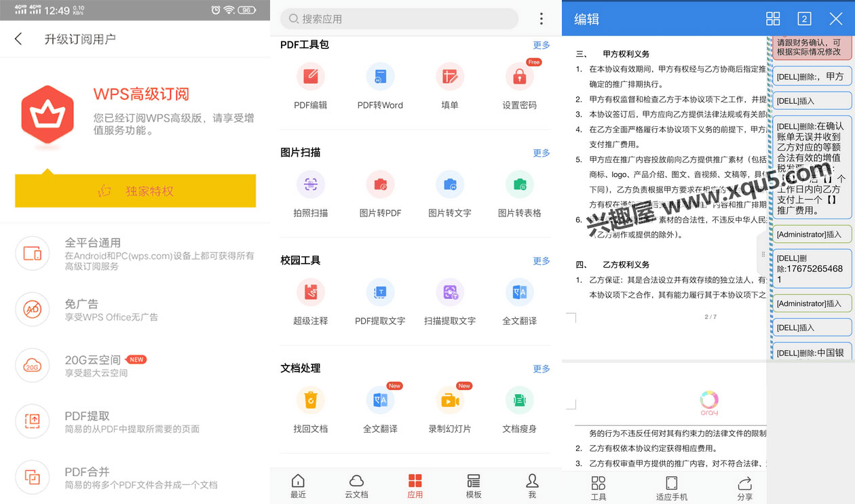The image size is (855, 504).
Task: Open the 全平台通用 feature icon
Action: (x=32, y=254)
